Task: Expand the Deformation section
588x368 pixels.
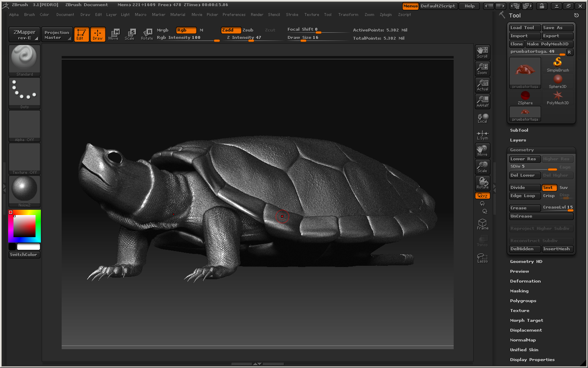Action: [525, 281]
